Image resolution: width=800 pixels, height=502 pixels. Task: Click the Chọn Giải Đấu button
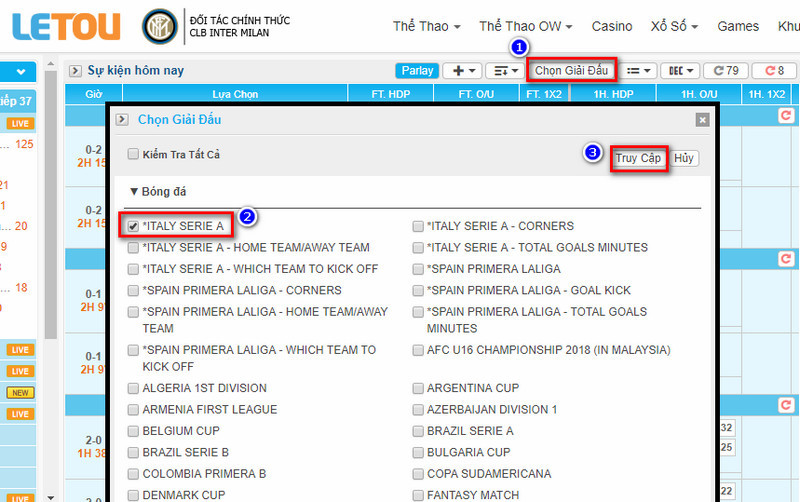571,71
